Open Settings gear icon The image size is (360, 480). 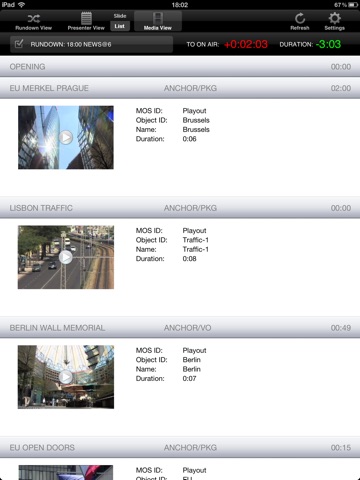334,18
